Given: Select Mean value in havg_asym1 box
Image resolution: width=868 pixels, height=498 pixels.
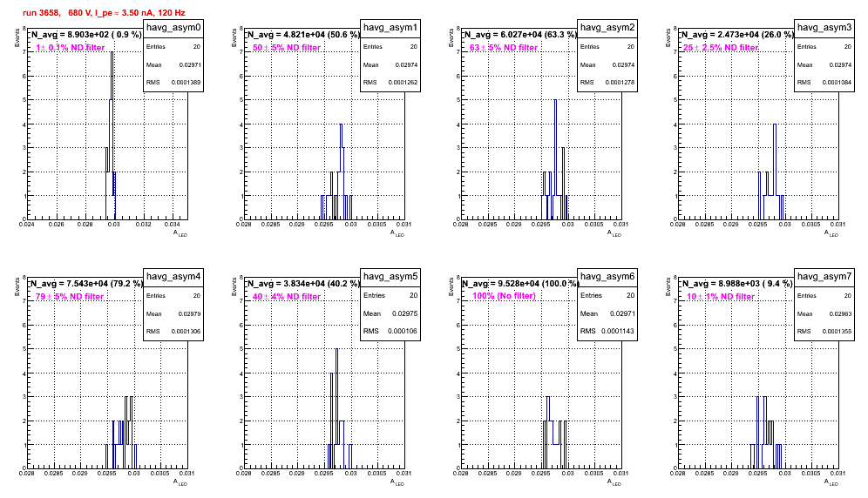Looking at the screenshot, I should pos(407,64).
